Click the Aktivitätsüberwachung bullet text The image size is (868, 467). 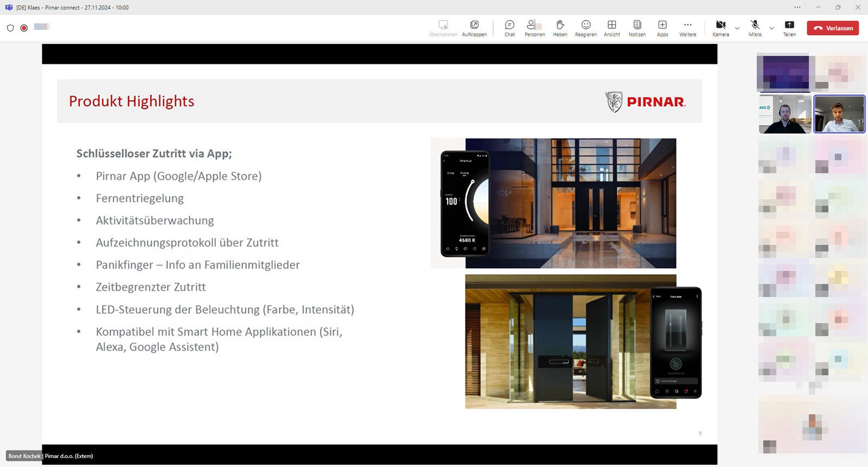pyautogui.click(x=155, y=220)
